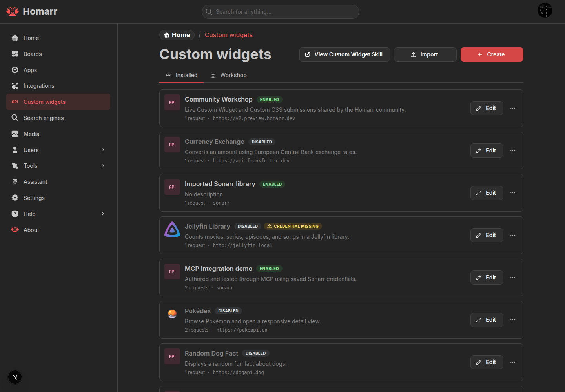Open more options for Community Workshop
This screenshot has width=565, height=392.
click(x=513, y=108)
